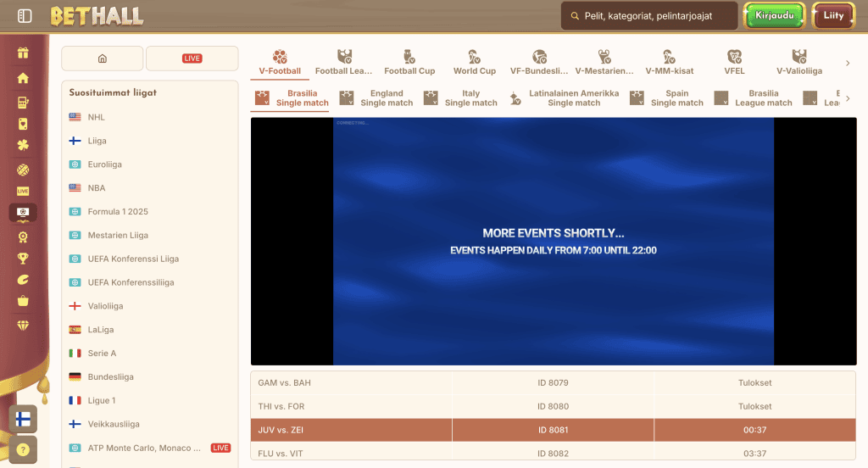Image resolution: width=868 pixels, height=468 pixels.
Task: Open the diamond VIP icon
Action: [23, 325]
